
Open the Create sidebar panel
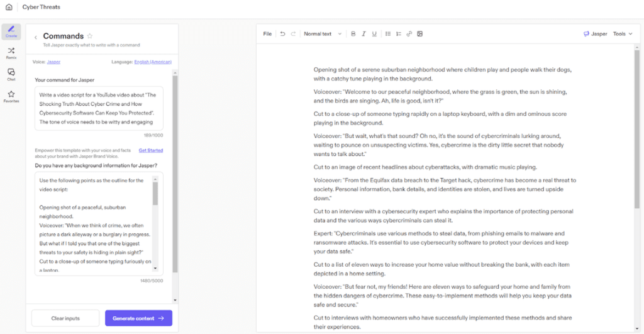coord(11,31)
